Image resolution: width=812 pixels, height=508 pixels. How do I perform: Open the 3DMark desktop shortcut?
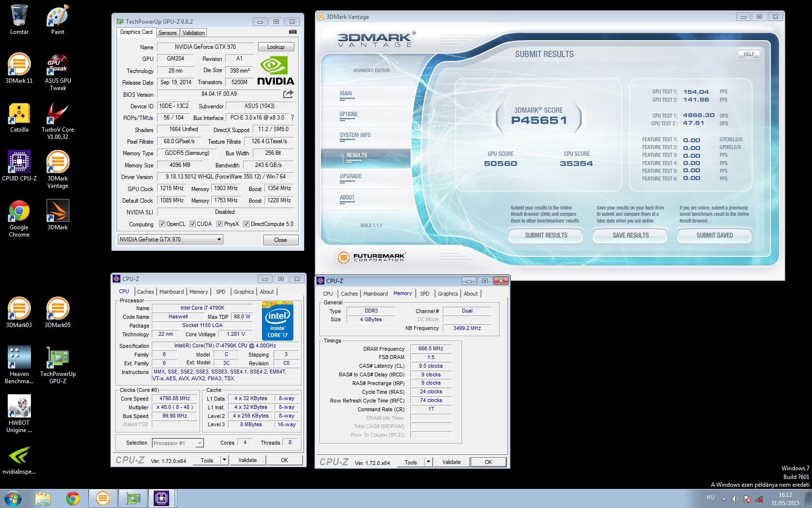[58, 215]
